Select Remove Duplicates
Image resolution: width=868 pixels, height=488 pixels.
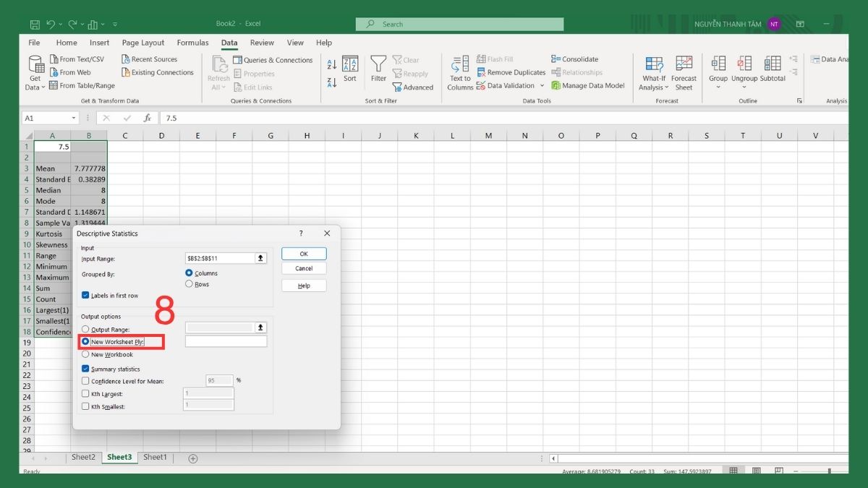click(511, 72)
